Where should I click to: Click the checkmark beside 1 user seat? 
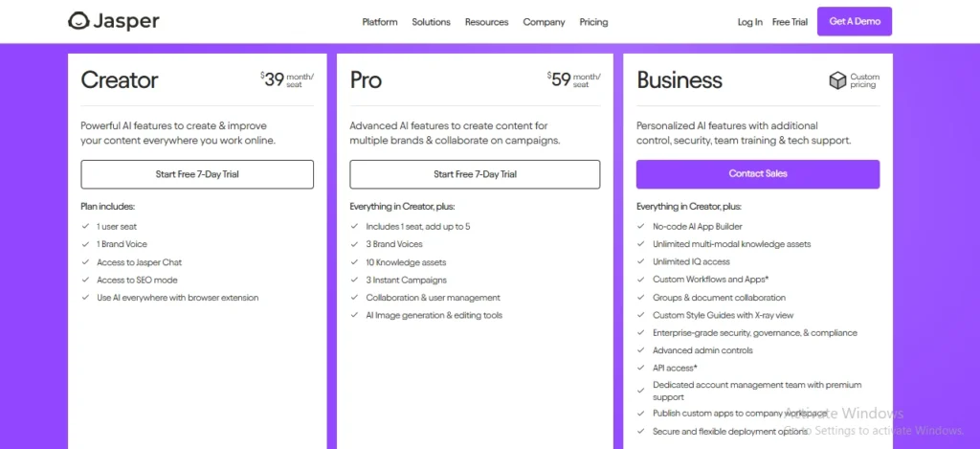click(x=85, y=226)
